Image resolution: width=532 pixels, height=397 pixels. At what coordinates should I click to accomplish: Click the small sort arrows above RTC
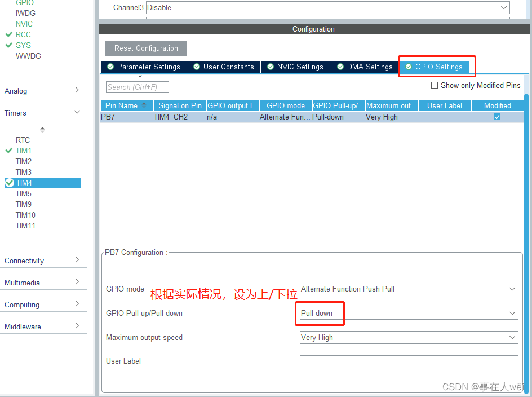[x=42, y=129]
